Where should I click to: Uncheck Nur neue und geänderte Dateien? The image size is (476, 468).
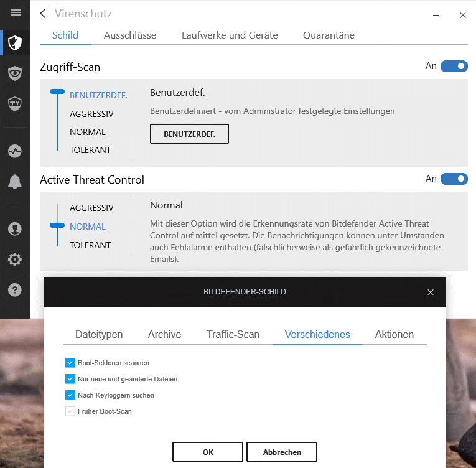(x=70, y=379)
